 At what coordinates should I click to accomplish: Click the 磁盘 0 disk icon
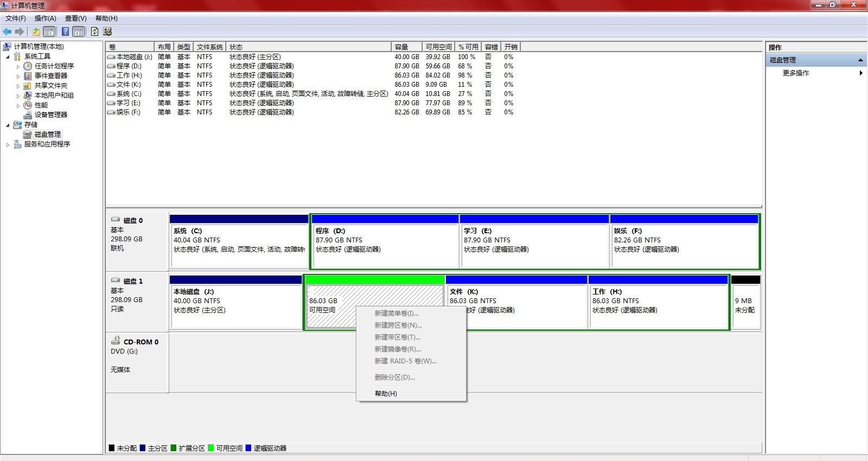click(115, 220)
